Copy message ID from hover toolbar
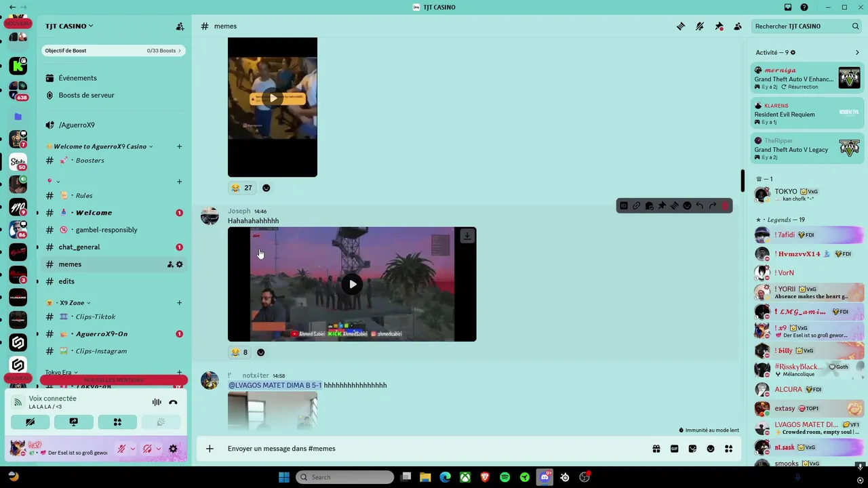 [623, 205]
